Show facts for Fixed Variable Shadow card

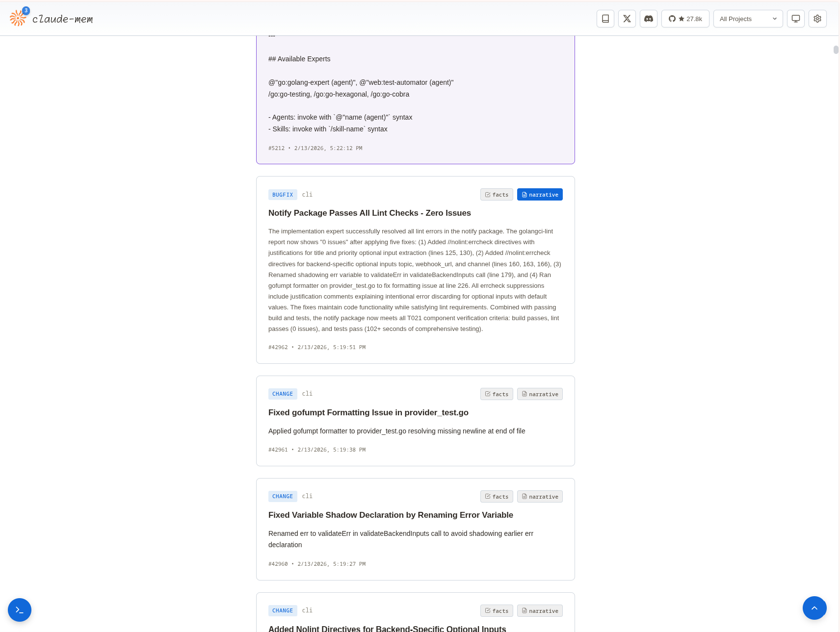point(497,497)
